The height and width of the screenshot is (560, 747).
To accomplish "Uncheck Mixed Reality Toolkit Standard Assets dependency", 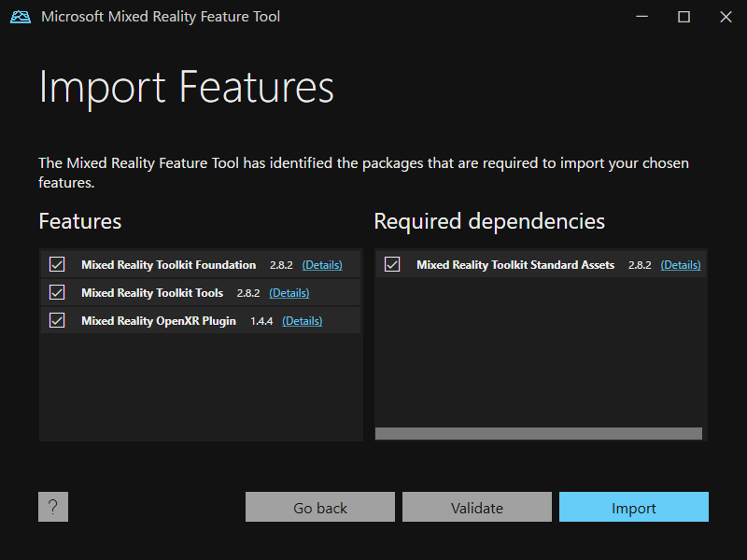I will pyautogui.click(x=392, y=265).
